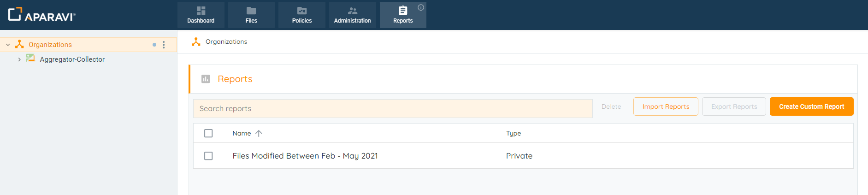868x195 pixels.
Task: Collapse the Organizations tree
Action: 8,45
